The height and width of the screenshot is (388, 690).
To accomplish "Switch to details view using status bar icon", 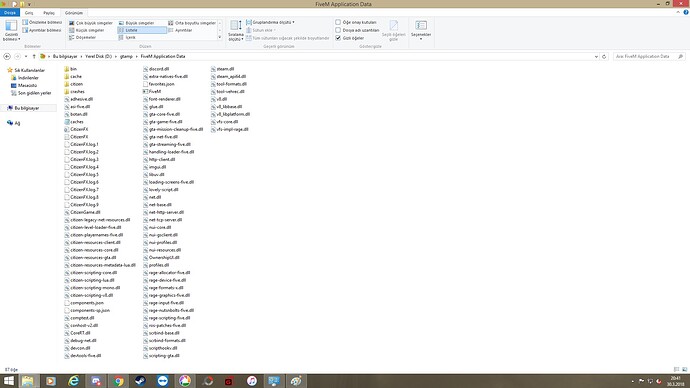I will point(676,370).
